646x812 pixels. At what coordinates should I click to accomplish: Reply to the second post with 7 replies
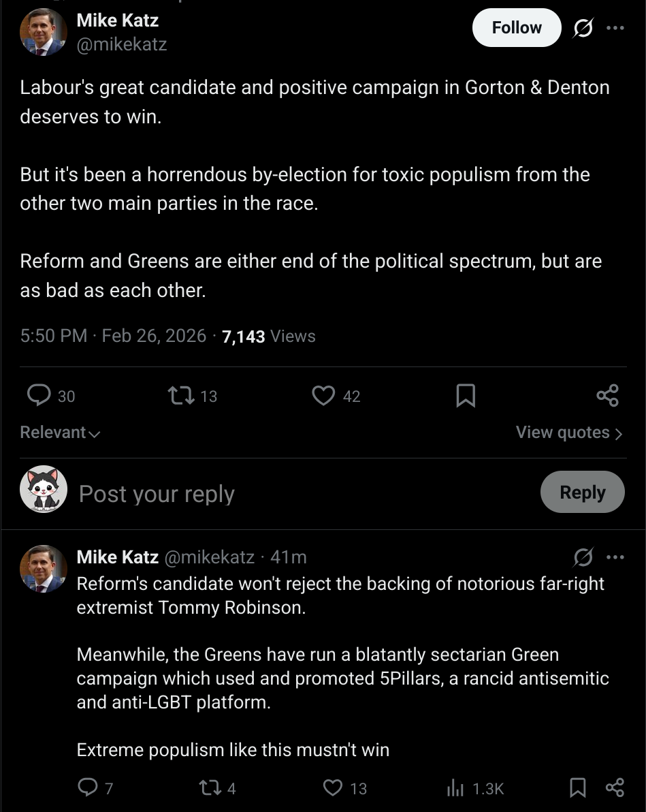point(87,788)
